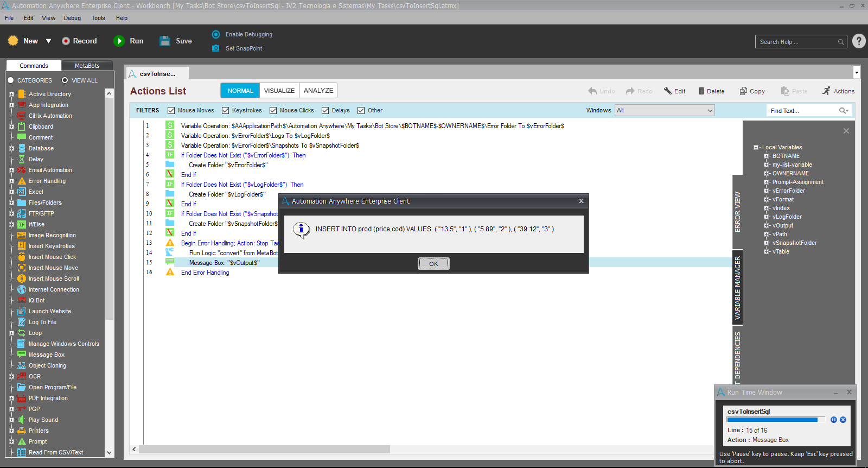Click the New button label
The image size is (868, 468).
point(31,41)
